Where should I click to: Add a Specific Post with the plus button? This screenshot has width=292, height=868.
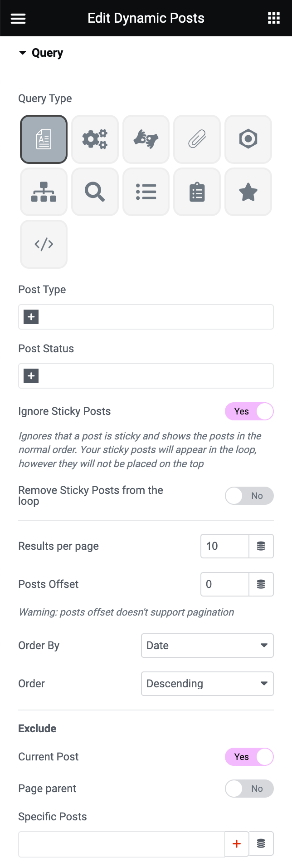(237, 843)
